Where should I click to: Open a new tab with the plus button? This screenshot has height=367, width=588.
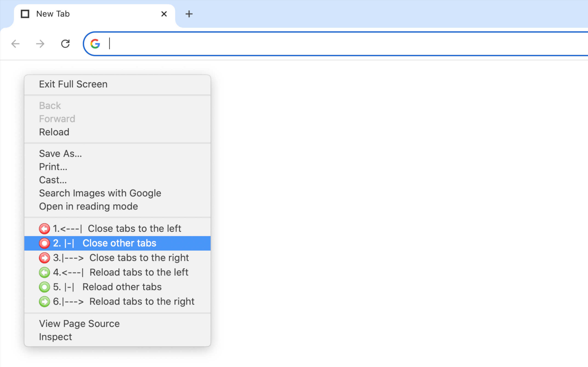tap(189, 14)
